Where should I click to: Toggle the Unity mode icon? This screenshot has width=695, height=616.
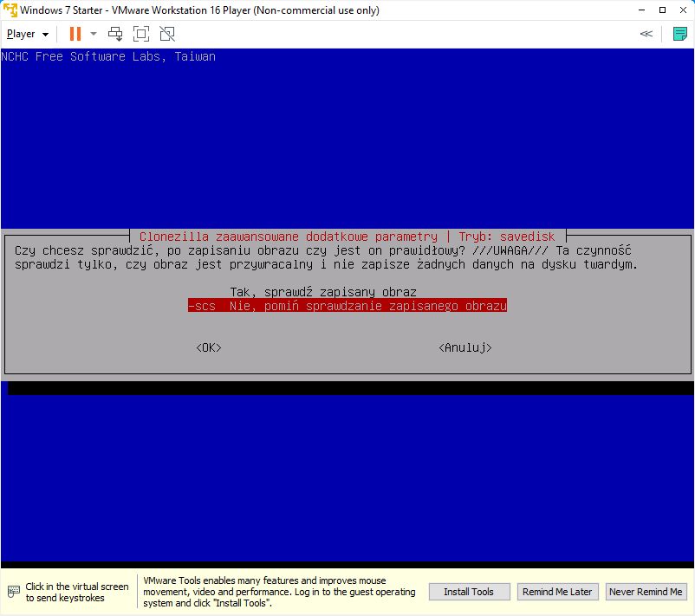(x=167, y=34)
